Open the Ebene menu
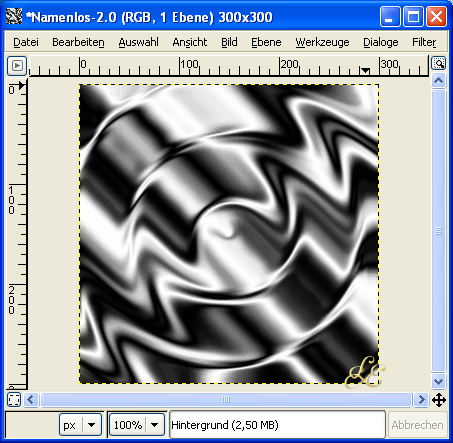The height and width of the screenshot is (443, 453). click(266, 42)
